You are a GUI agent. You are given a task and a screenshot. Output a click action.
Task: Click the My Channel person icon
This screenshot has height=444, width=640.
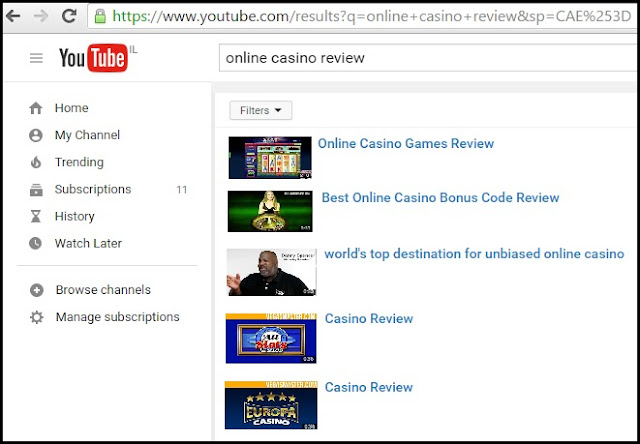[x=36, y=135]
